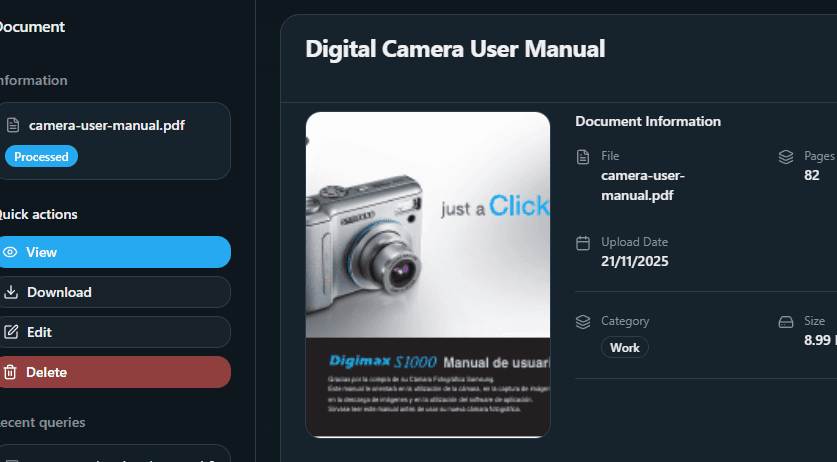Screen dimensions: 837x462
Task: Click the download arrow icon
Action: pyautogui.click(x=11, y=292)
